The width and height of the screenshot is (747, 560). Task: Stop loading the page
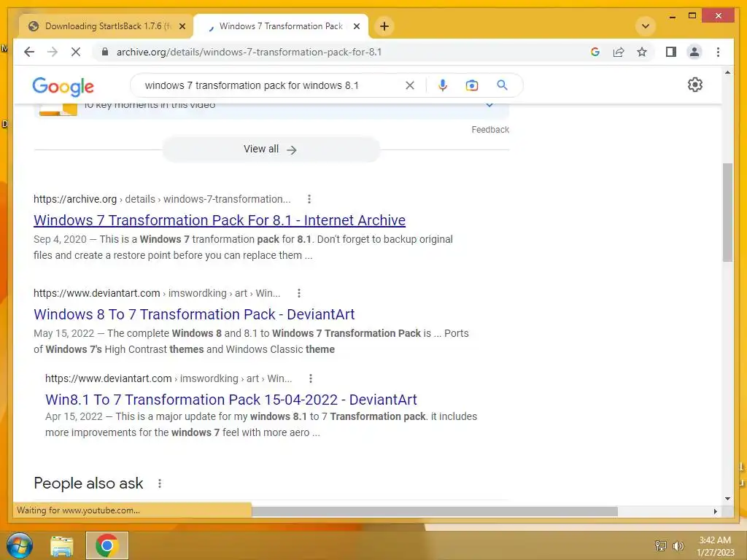click(x=76, y=52)
